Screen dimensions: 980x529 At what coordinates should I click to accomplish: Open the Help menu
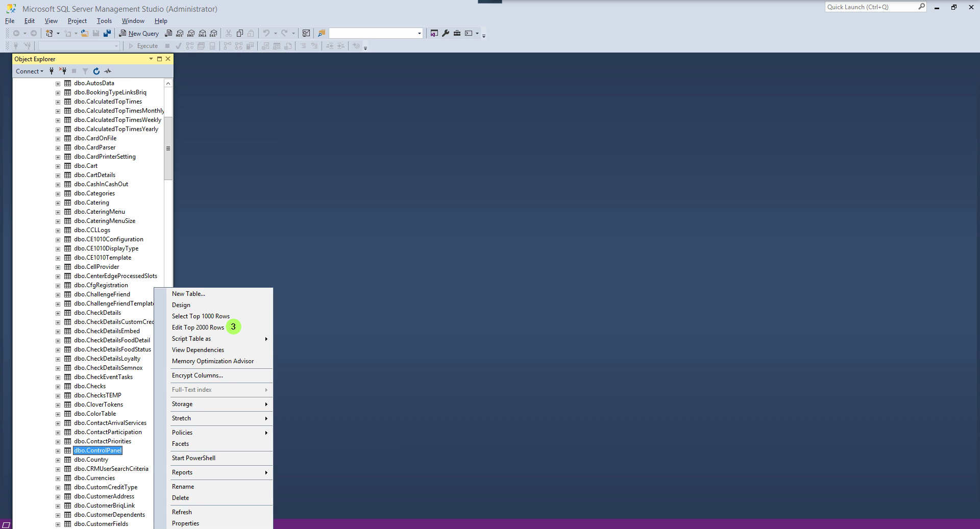pyautogui.click(x=161, y=21)
